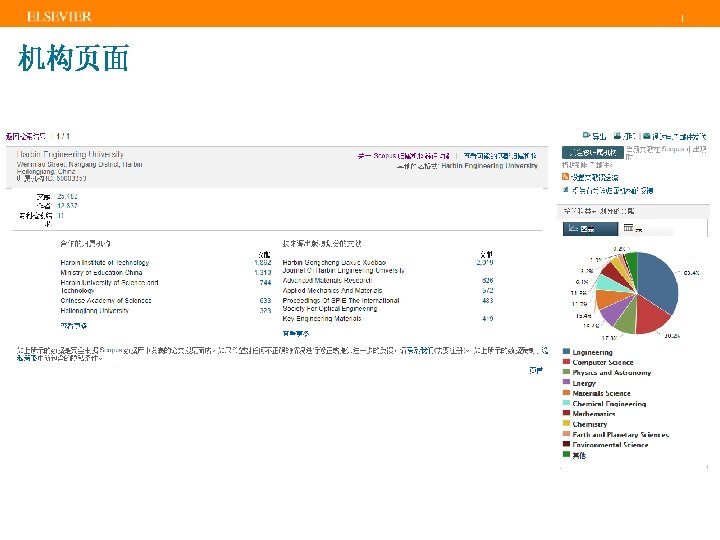Click the view more link under collaborating affiliations

[73, 326]
